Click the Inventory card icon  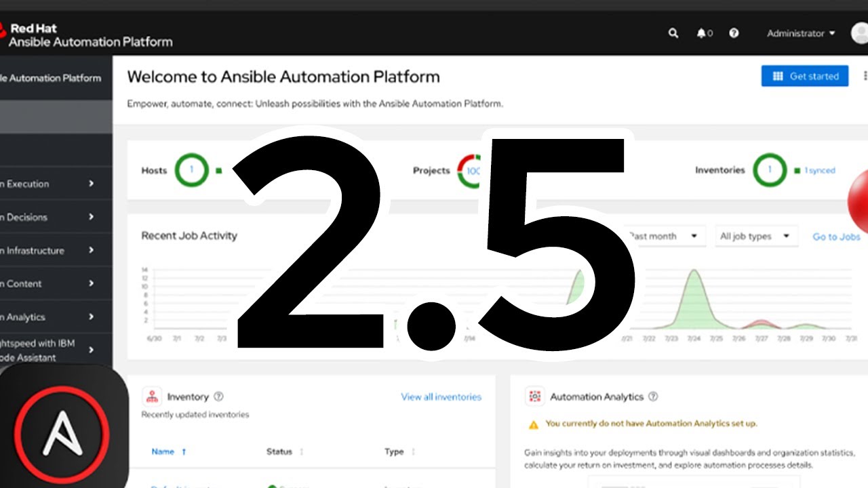152,396
